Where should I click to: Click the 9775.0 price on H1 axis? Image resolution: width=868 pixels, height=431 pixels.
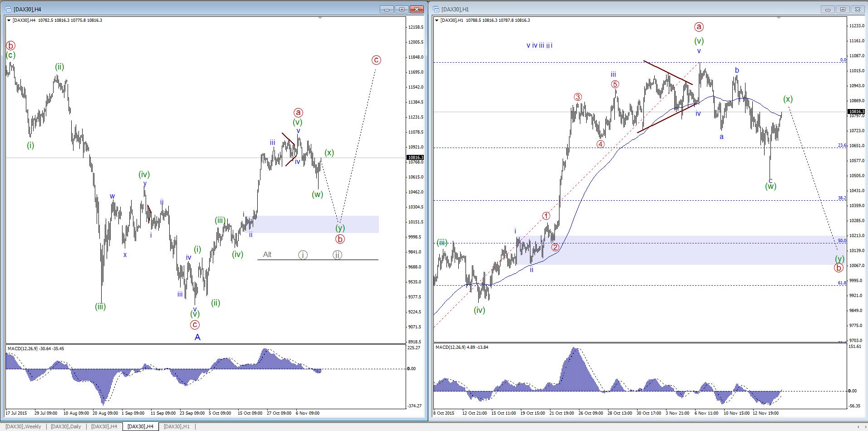(x=856, y=326)
